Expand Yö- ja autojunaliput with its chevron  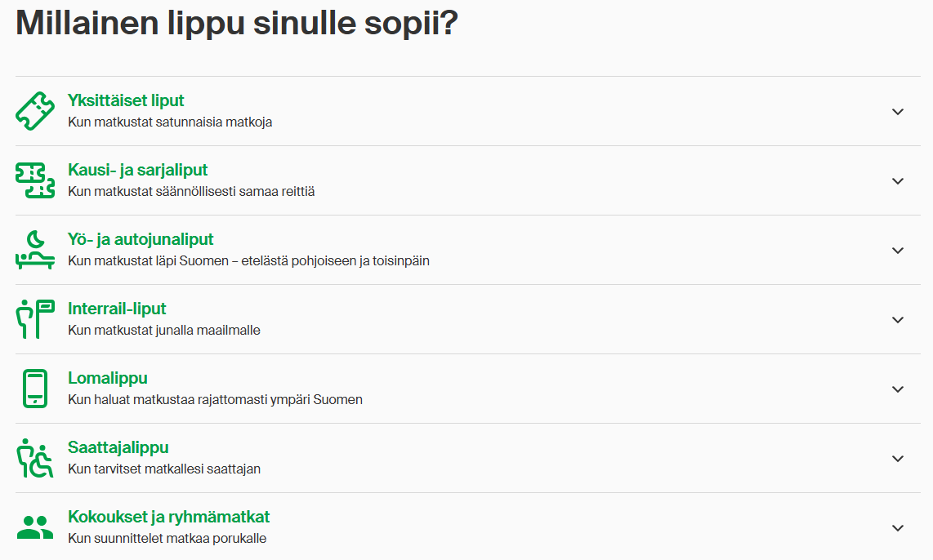pyautogui.click(x=898, y=251)
